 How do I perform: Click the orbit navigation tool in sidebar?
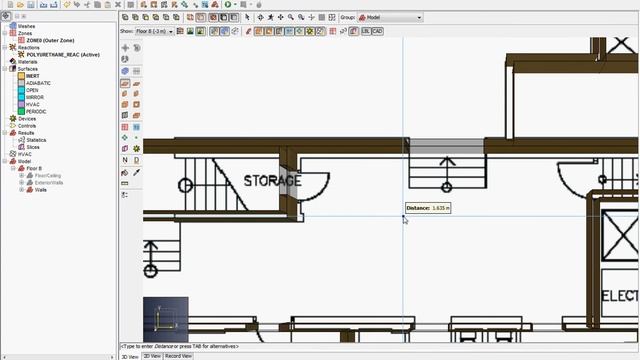[x=136, y=48]
